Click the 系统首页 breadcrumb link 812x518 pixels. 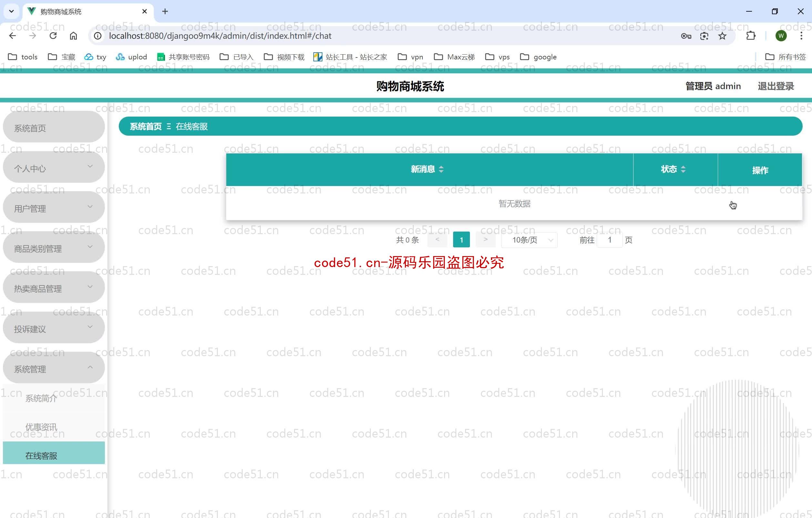(x=146, y=127)
